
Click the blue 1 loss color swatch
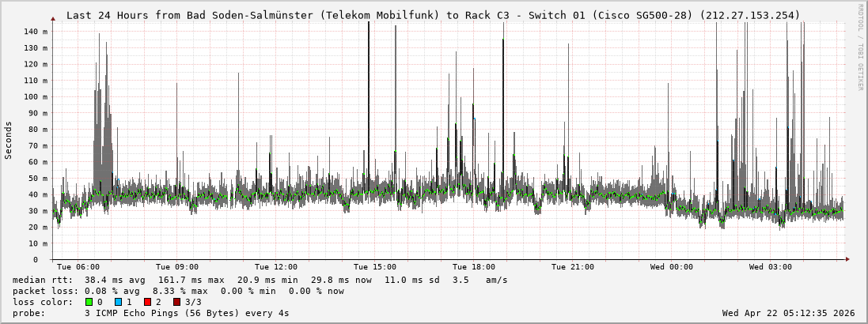point(118,302)
